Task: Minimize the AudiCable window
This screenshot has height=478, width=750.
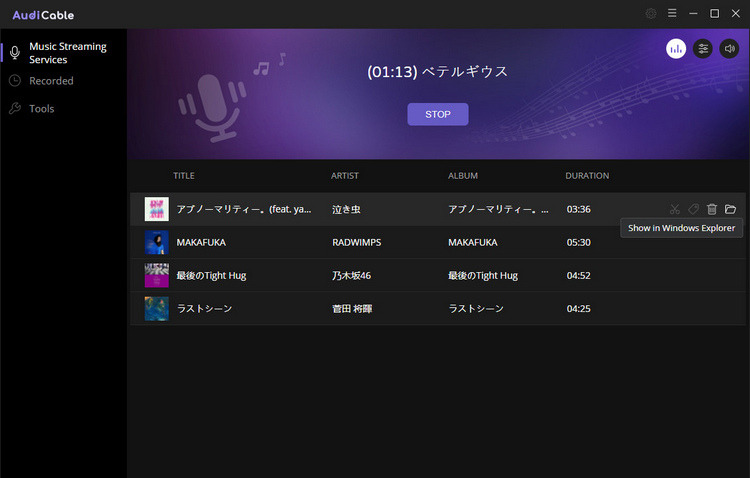Action: (x=693, y=13)
